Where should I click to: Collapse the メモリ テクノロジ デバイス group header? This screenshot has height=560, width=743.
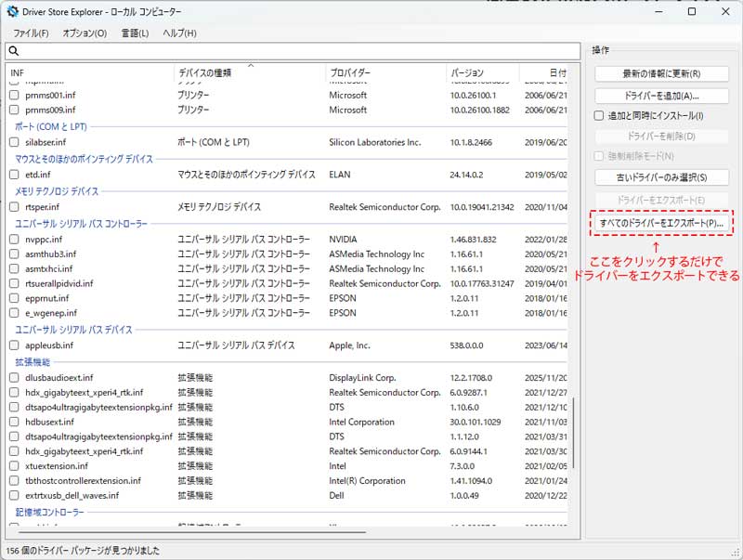point(57,191)
